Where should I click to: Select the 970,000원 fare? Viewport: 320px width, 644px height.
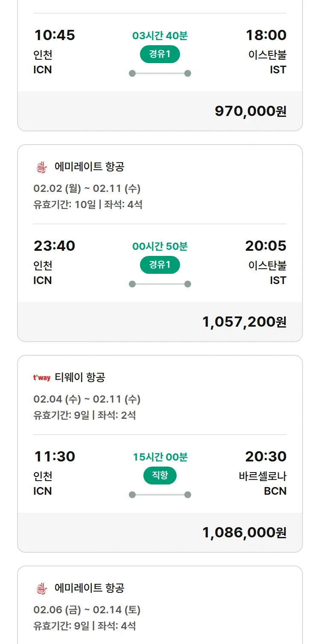250,111
